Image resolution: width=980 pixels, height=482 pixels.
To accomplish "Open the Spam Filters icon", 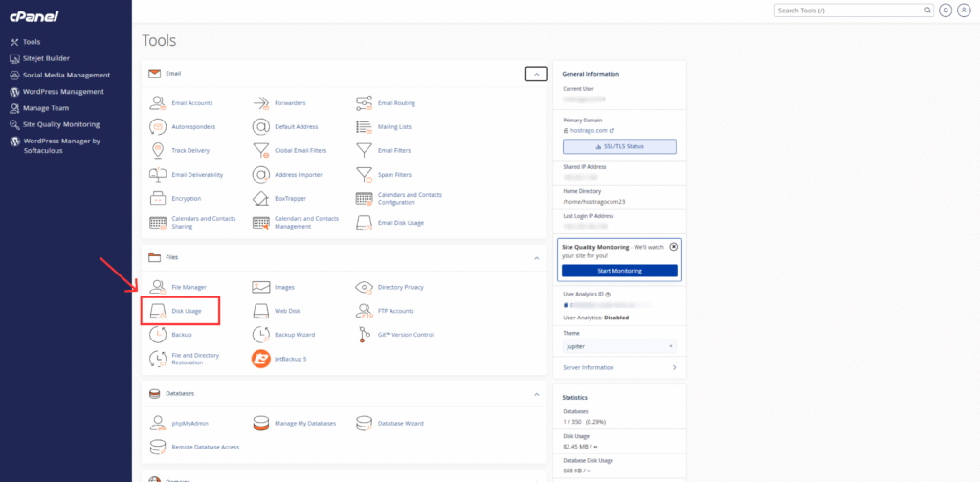I will coord(365,175).
